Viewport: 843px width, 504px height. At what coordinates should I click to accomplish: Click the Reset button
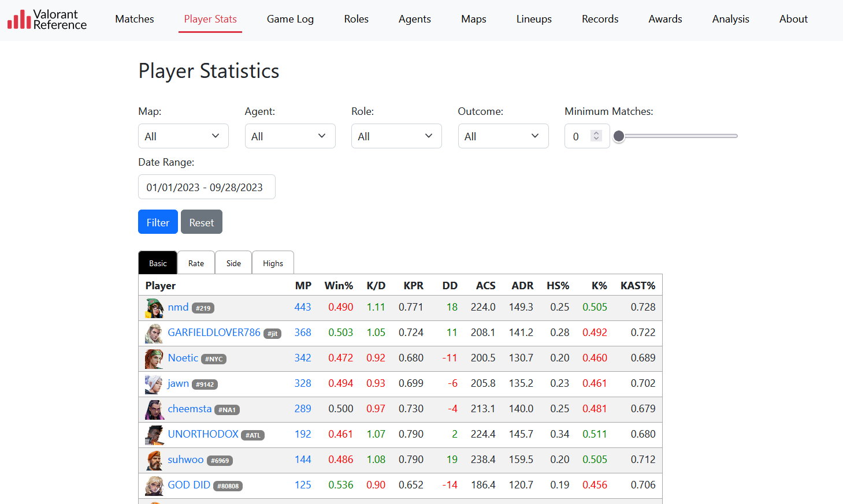tap(202, 222)
